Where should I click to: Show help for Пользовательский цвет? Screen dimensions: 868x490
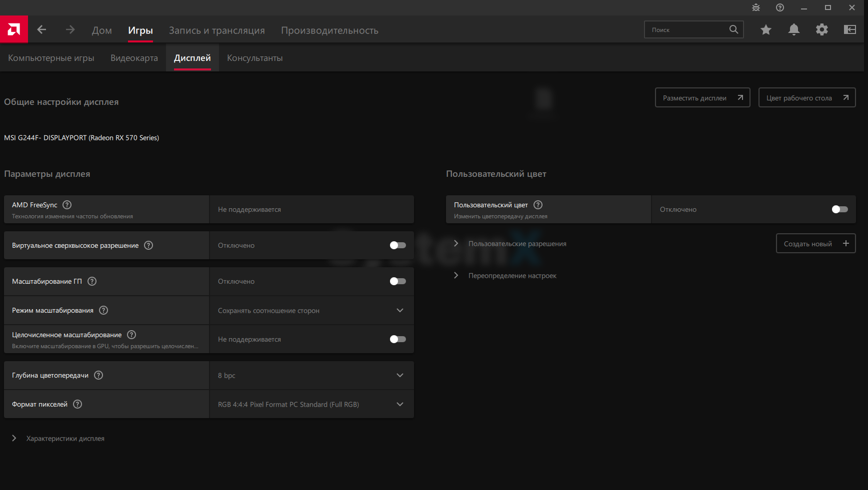tap(538, 205)
